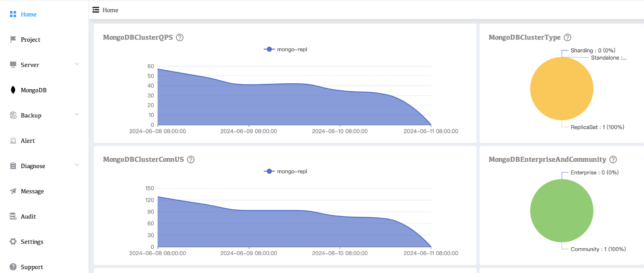Expand the Server submenu chevron

coord(77,64)
